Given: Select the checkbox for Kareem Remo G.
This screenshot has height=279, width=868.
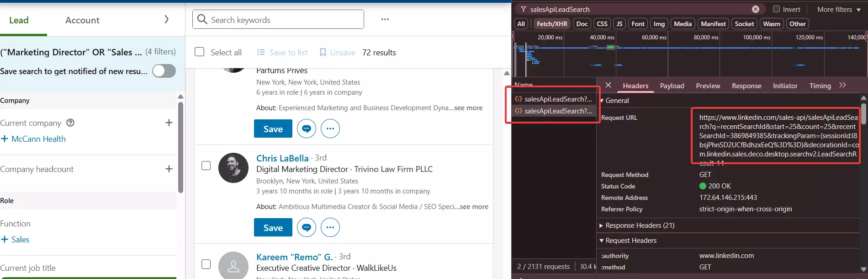Looking at the screenshot, I should [206, 264].
